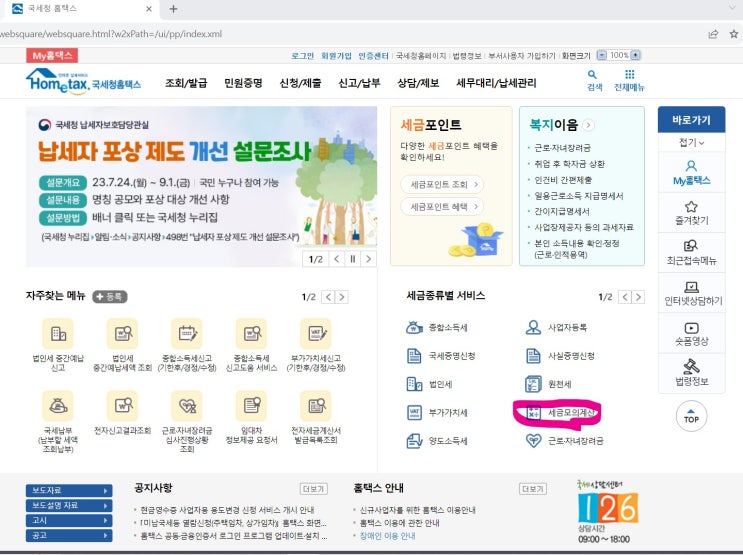Image resolution: width=743 pixels, height=555 pixels.
Task: Open 근로·자녀장려금 심사진행상황 조회 icon
Action: (187, 406)
